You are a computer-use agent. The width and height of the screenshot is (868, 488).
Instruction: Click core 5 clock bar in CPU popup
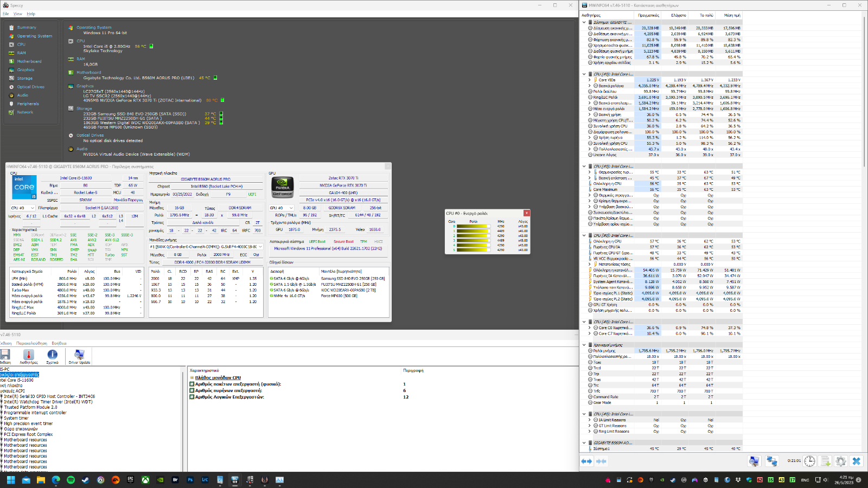click(x=473, y=249)
